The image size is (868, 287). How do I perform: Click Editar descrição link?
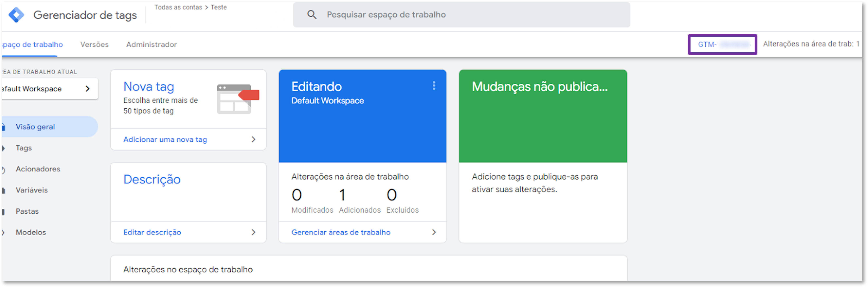pyautogui.click(x=152, y=232)
